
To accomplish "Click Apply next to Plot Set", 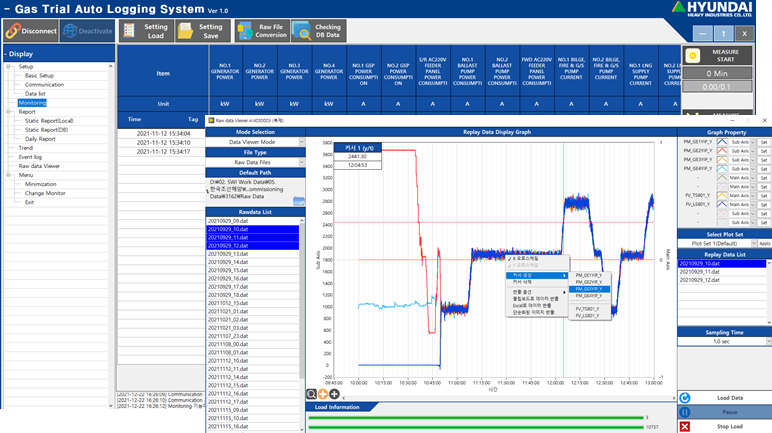I will click(764, 243).
